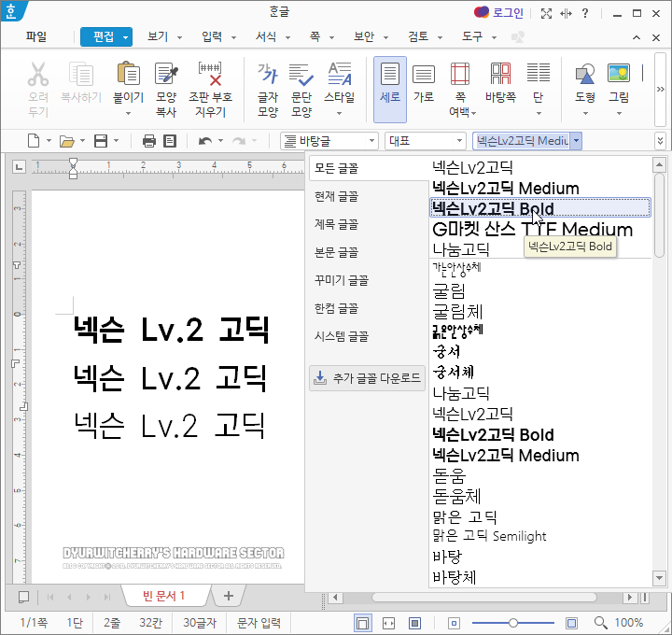Viewport: 672px width, 635px height.
Task: Toggle fit width view in status bar
Action: pos(388,623)
